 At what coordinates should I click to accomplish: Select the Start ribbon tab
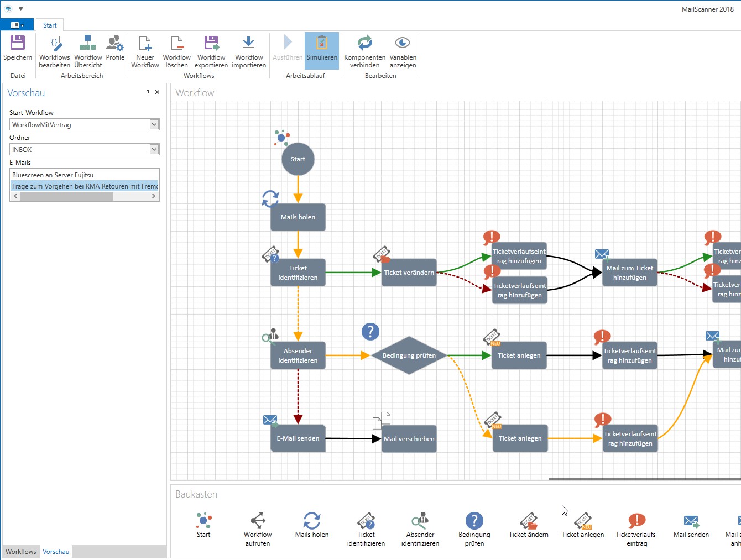tap(50, 25)
